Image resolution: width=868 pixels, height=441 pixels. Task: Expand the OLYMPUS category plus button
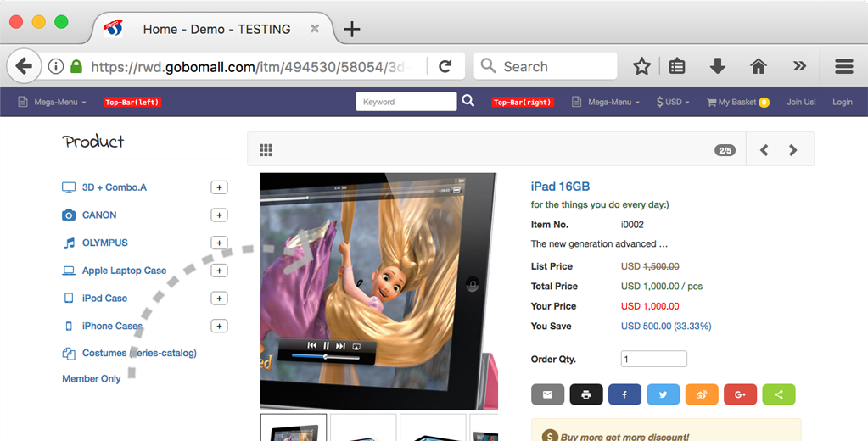coord(219,243)
